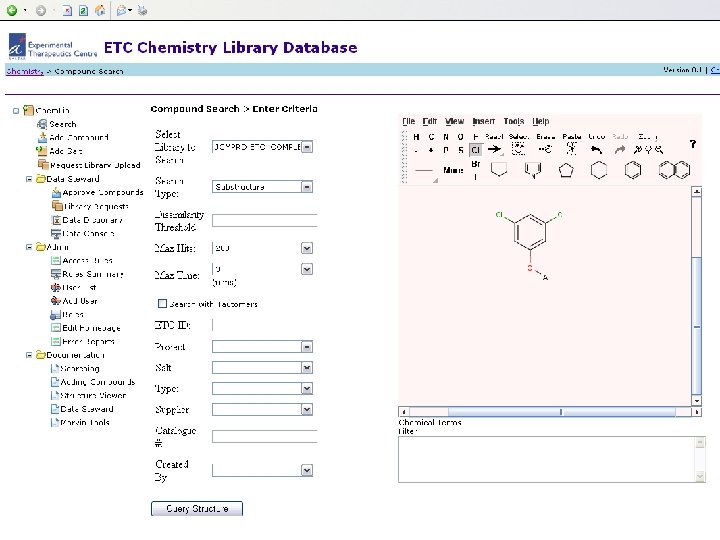The image size is (720, 540).
Task: Insert cyclohexane ring template
Action: coord(599,170)
